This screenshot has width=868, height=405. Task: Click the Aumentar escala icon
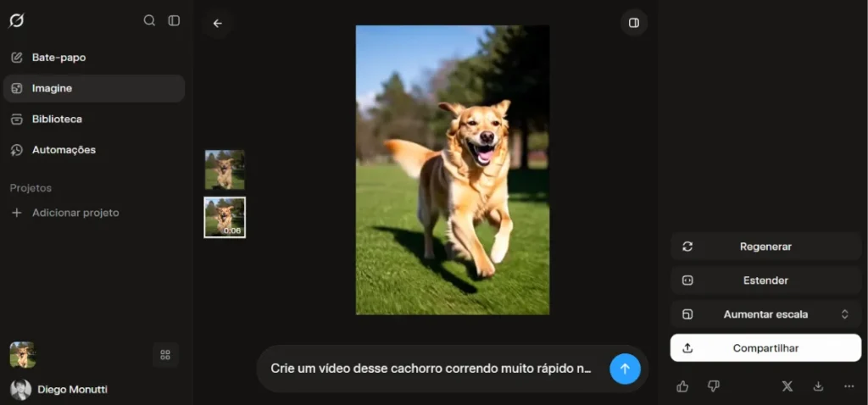pos(687,314)
